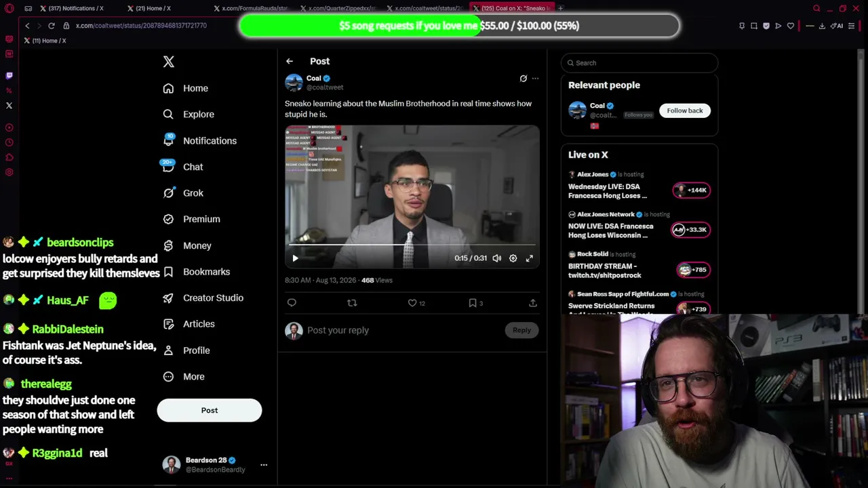
Task: Click the heart icon in browser toolbar
Action: (791, 26)
